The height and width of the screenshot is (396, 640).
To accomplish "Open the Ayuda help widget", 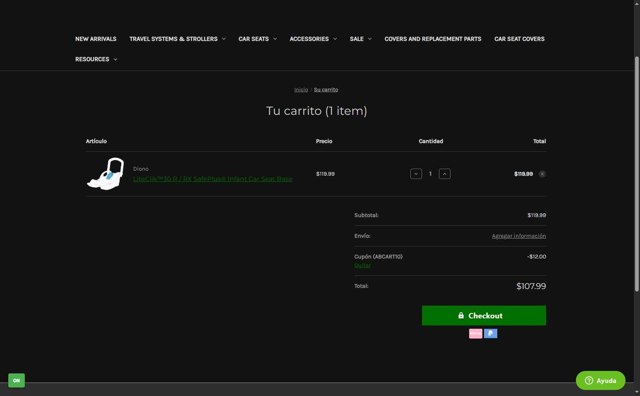I will (x=600, y=380).
